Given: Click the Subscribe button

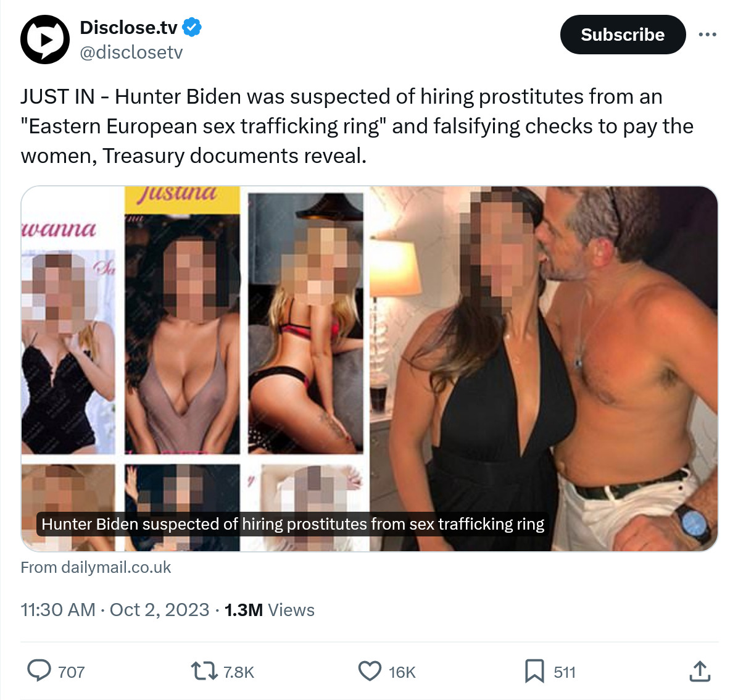Looking at the screenshot, I should coord(623,35).
